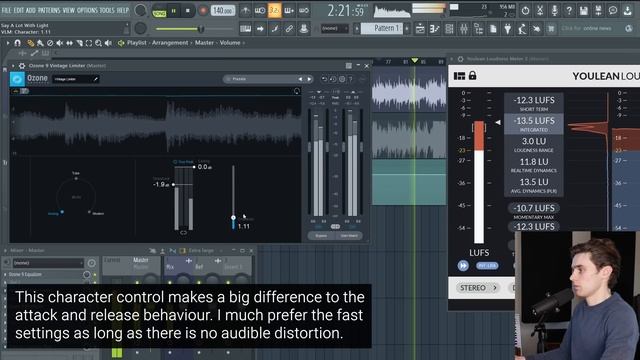
Task: Click the tempo tapper figure icon
Action: click(x=522, y=29)
